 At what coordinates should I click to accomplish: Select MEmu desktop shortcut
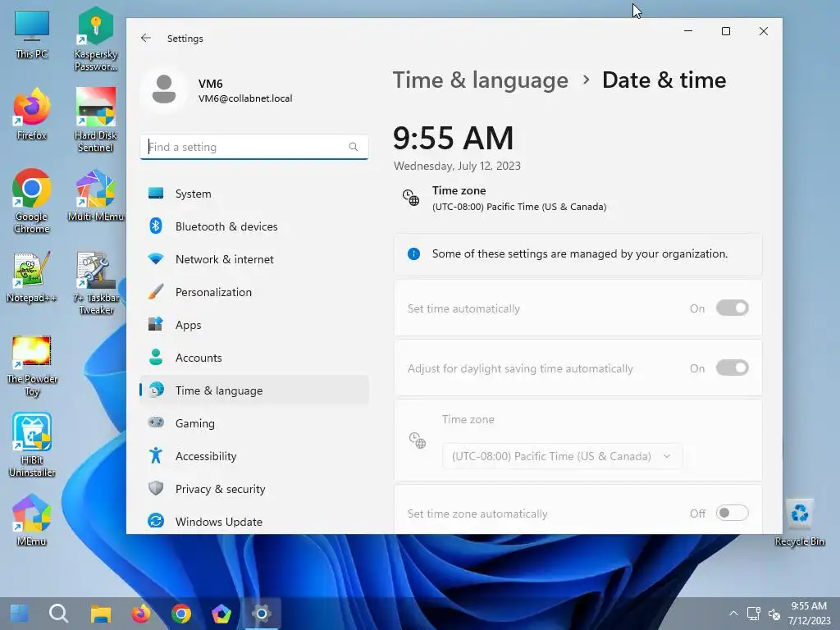click(x=32, y=520)
